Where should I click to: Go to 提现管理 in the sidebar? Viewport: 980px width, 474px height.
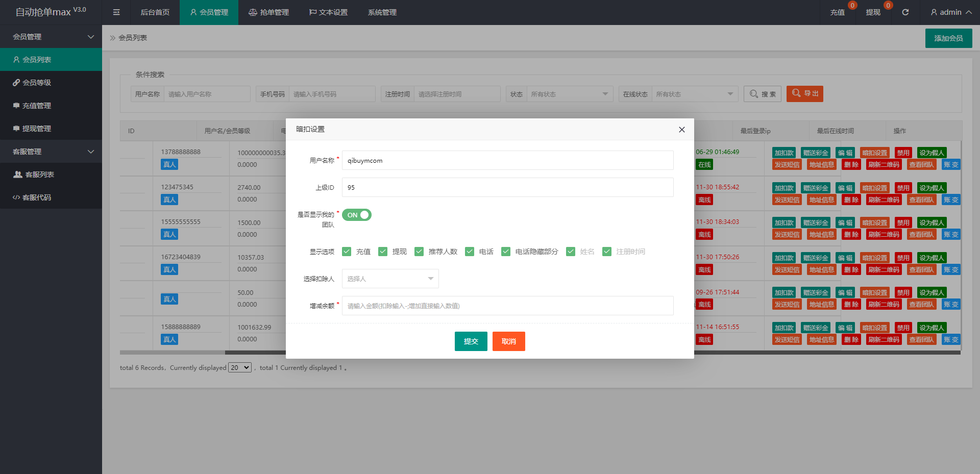click(x=51, y=129)
